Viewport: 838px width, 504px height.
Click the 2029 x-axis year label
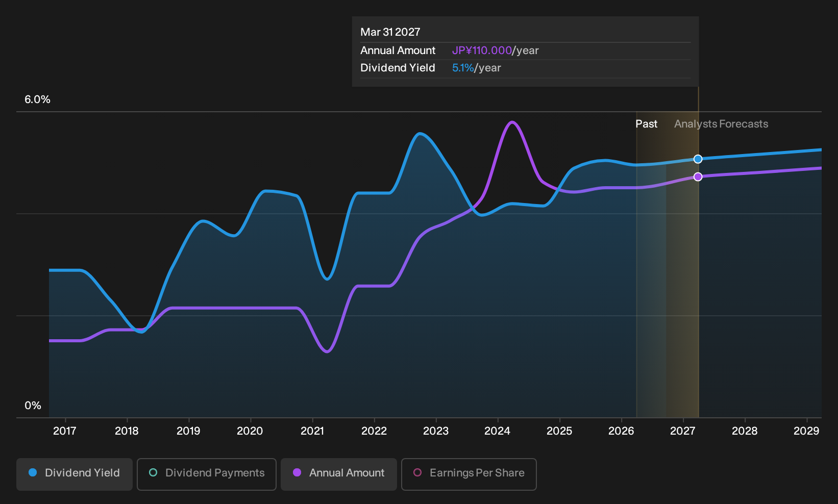(806, 431)
